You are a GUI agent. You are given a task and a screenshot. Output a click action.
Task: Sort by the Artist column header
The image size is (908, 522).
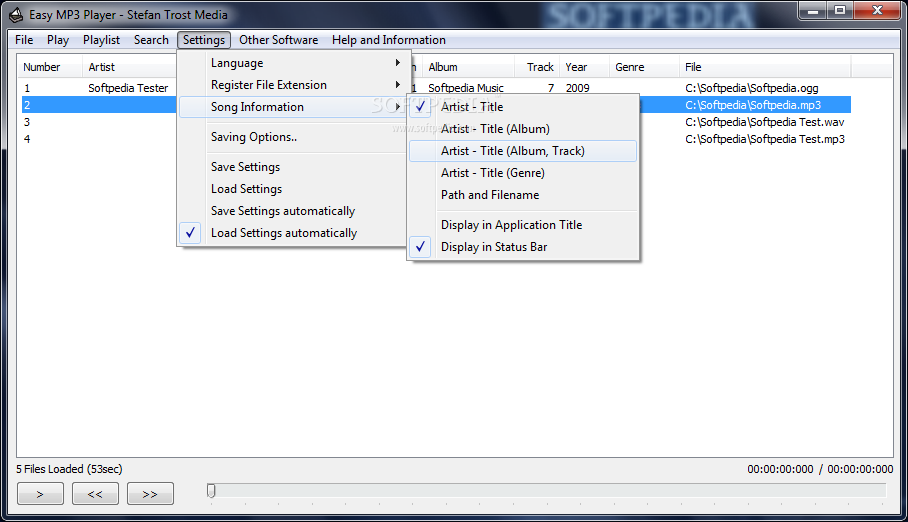point(129,67)
